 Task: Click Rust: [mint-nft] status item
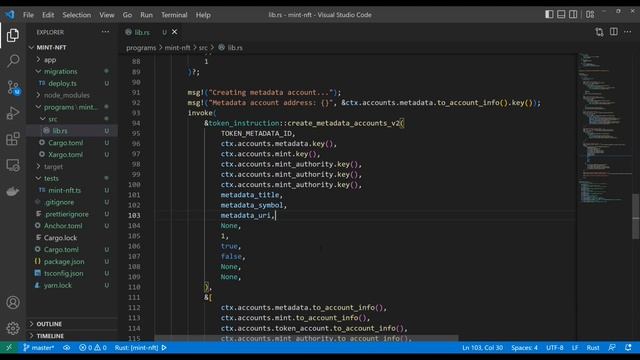coord(136,348)
